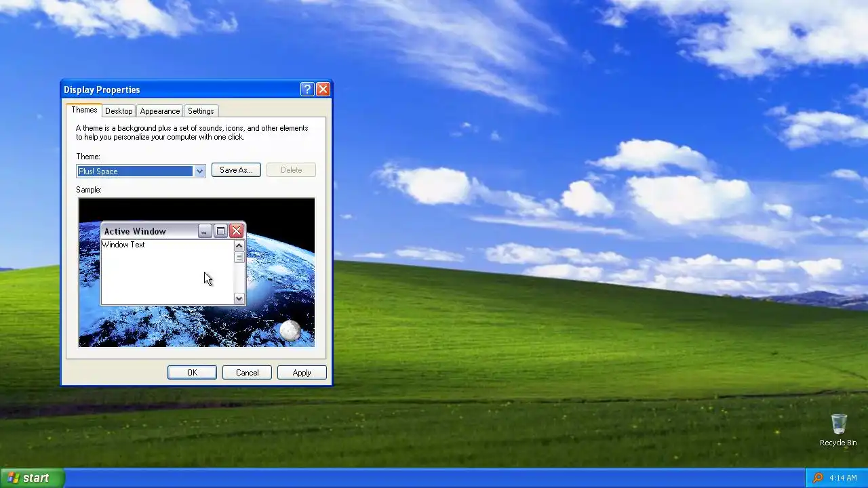Open the Windows start menu

tap(33, 478)
